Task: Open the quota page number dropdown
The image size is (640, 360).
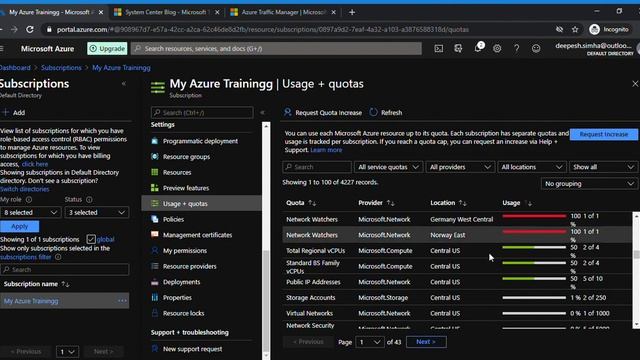Action: 370,342
